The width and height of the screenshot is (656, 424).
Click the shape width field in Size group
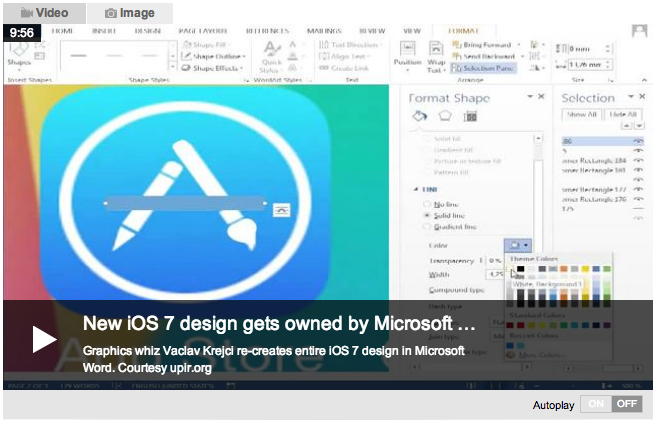pyautogui.click(x=587, y=64)
